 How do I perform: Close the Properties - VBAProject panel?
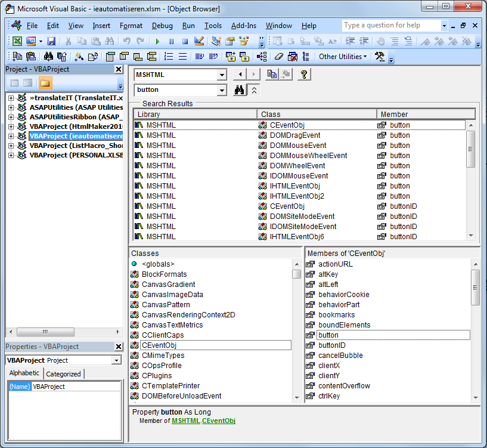click(119, 347)
